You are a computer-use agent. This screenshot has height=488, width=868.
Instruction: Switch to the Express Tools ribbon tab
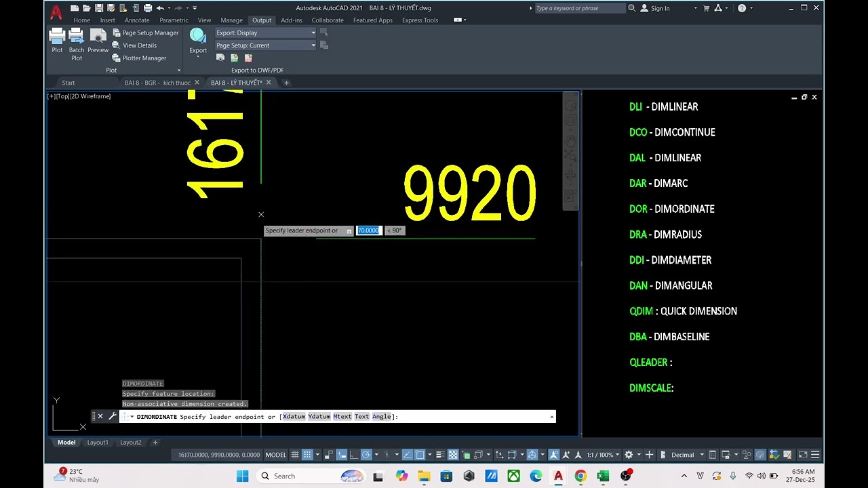pyautogui.click(x=420, y=20)
